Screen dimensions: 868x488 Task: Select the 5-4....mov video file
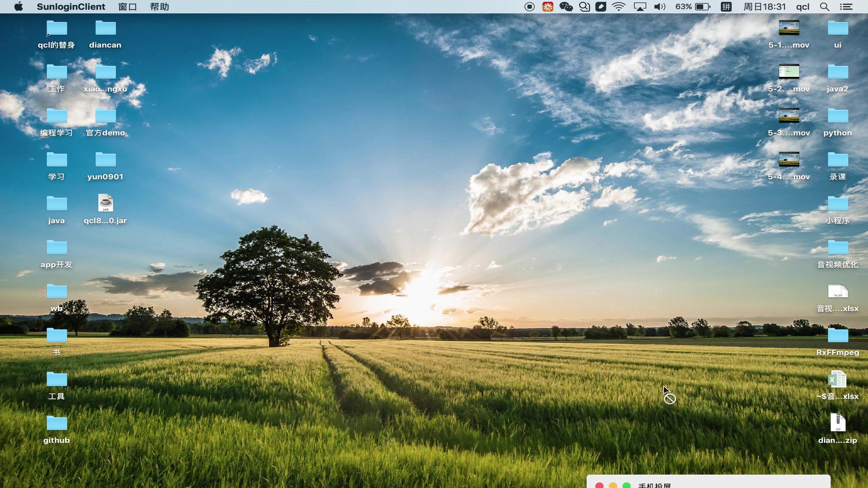pyautogui.click(x=789, y=166)
